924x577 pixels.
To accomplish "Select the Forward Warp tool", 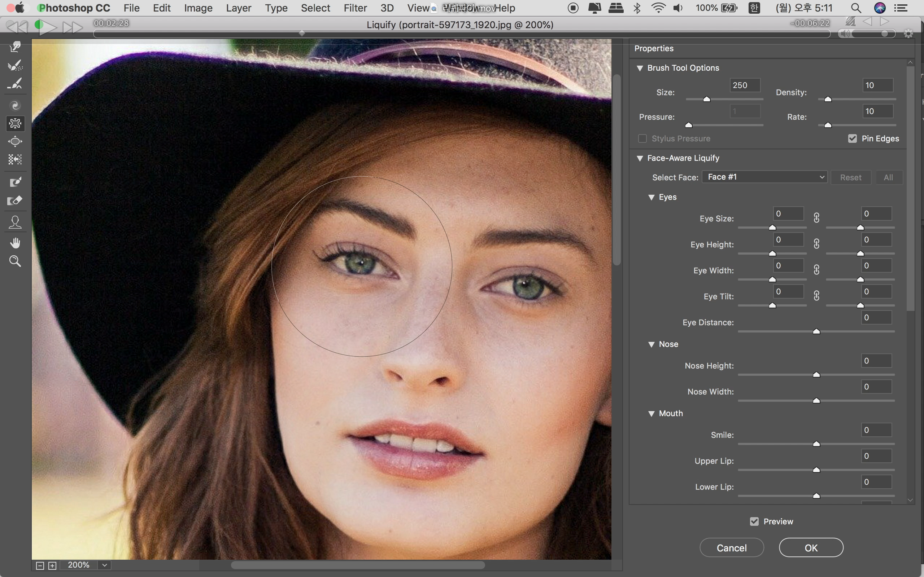I will tap(15, 47).
